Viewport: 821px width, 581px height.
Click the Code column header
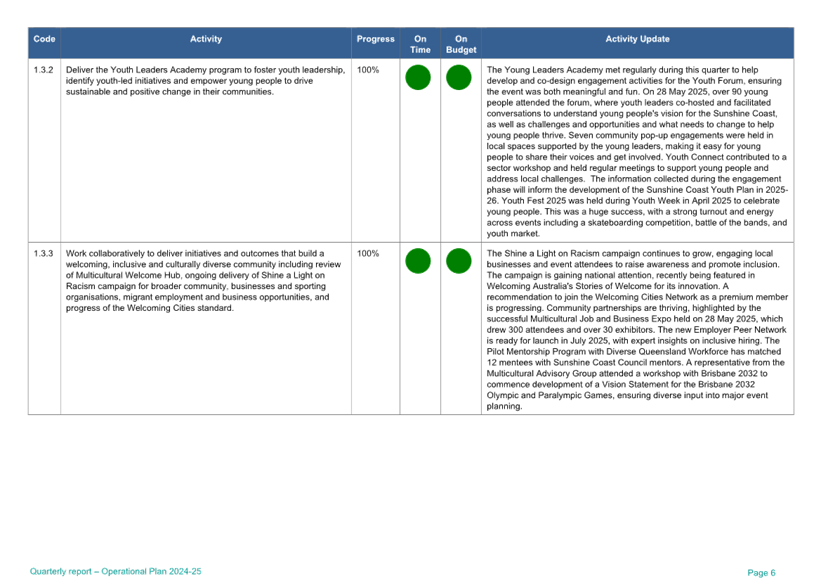44,39
